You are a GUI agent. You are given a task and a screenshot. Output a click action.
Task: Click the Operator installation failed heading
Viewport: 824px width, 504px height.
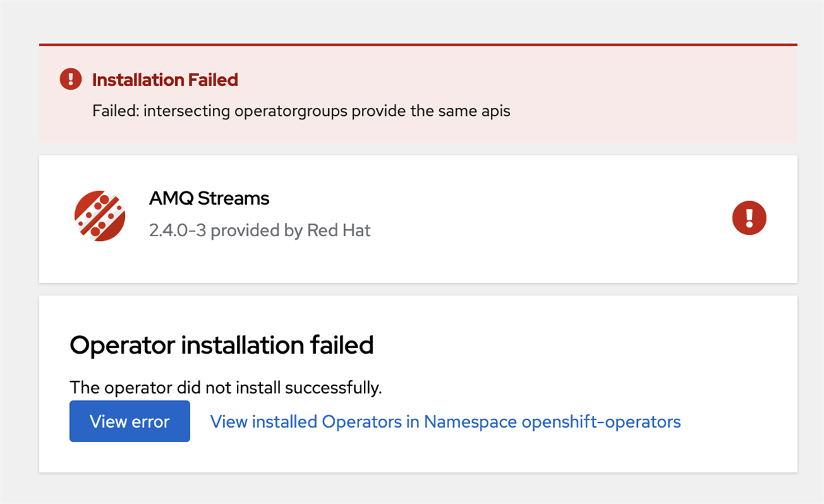pos(221,345)
